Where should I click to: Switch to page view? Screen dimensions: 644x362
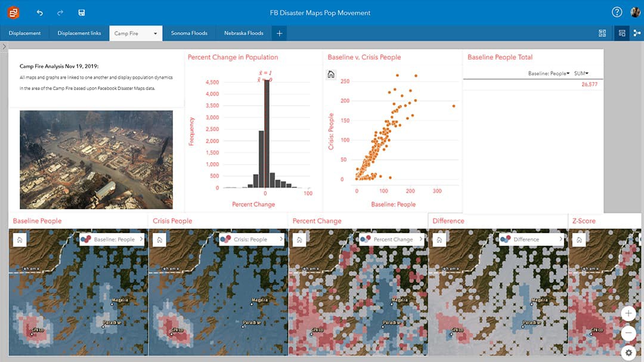point(622,33)
